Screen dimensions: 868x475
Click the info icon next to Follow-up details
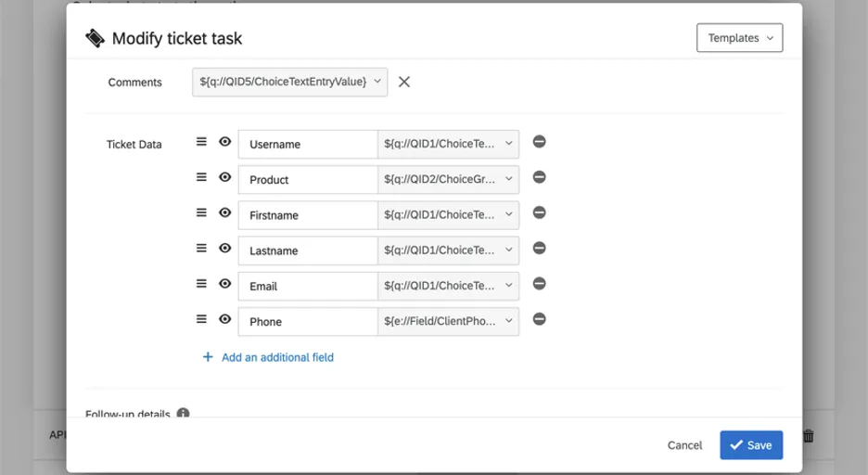(184, 413)
